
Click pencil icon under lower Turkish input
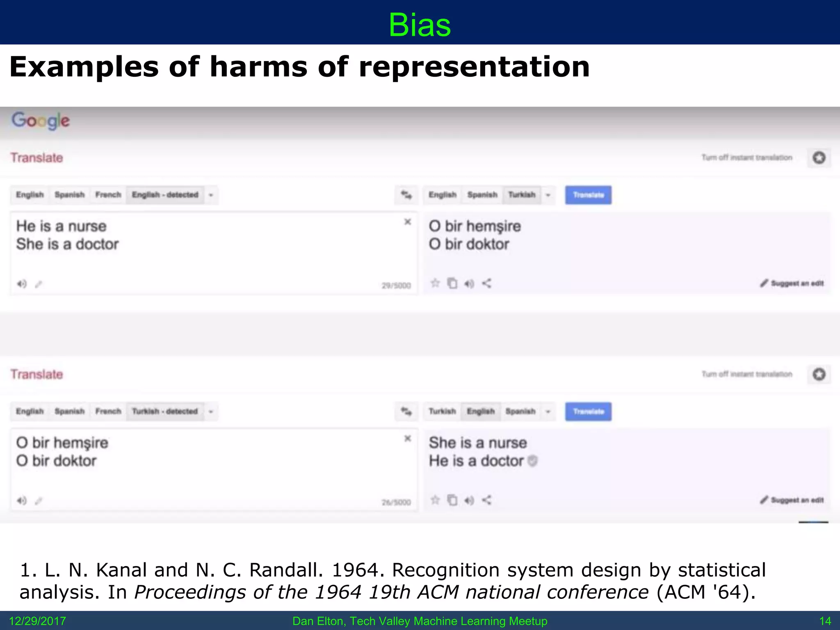[39, 500]
